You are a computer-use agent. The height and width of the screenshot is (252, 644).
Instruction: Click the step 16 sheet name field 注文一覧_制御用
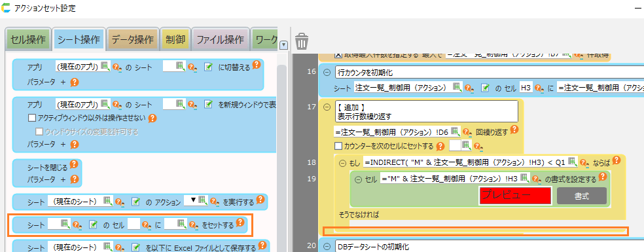(x=402, y=87)
